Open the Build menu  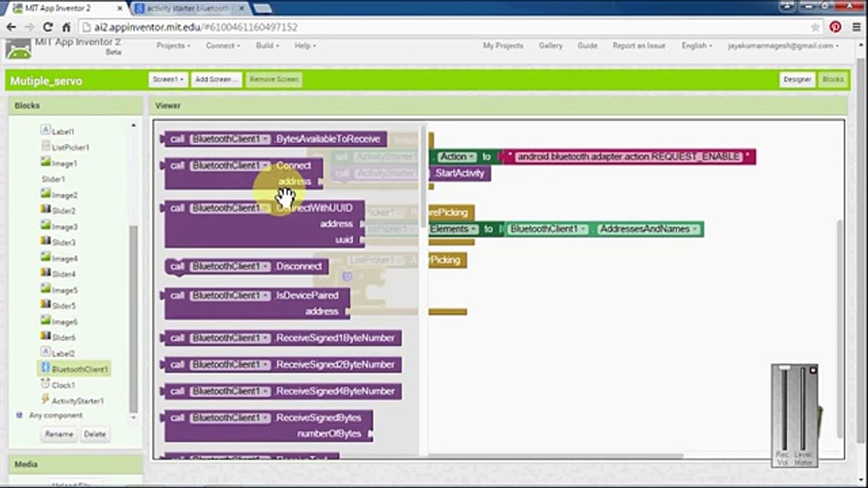[x=267, y=45]
